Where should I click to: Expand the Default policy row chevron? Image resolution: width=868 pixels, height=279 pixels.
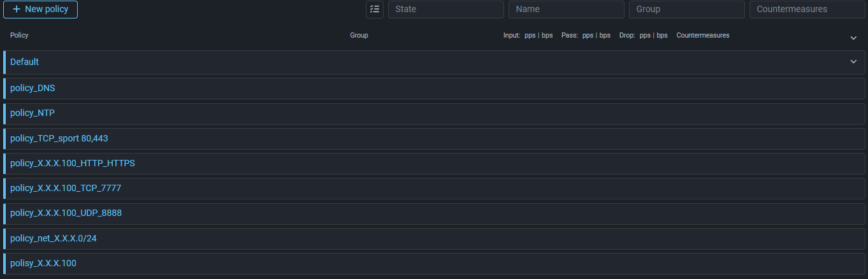coord(853,62)
